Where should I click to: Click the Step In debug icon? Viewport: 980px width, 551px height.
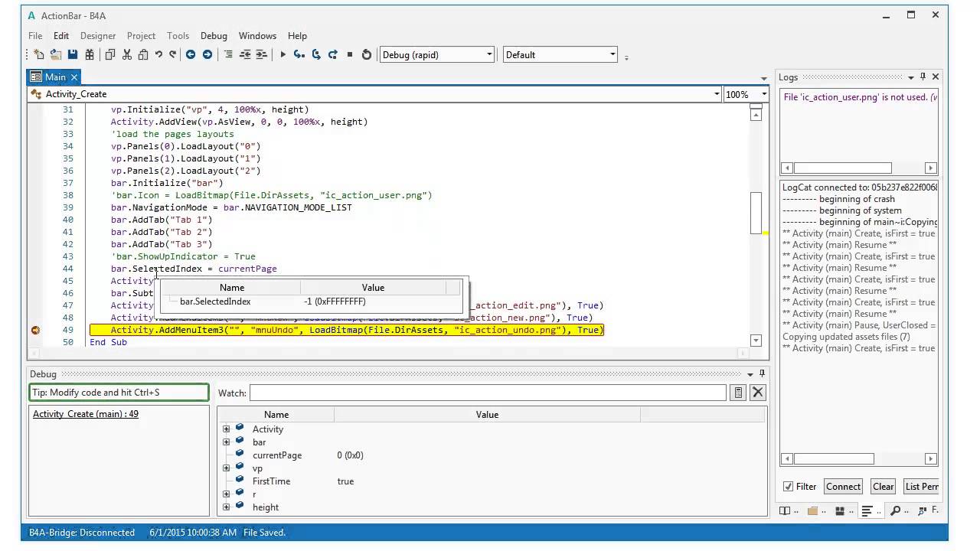[299, 54]
